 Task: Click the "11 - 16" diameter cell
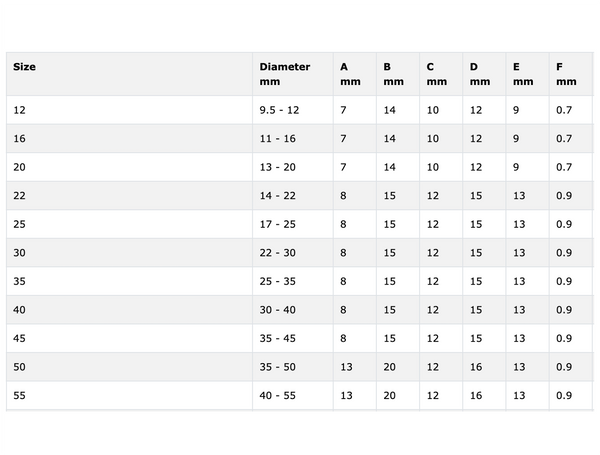point(276,138)
